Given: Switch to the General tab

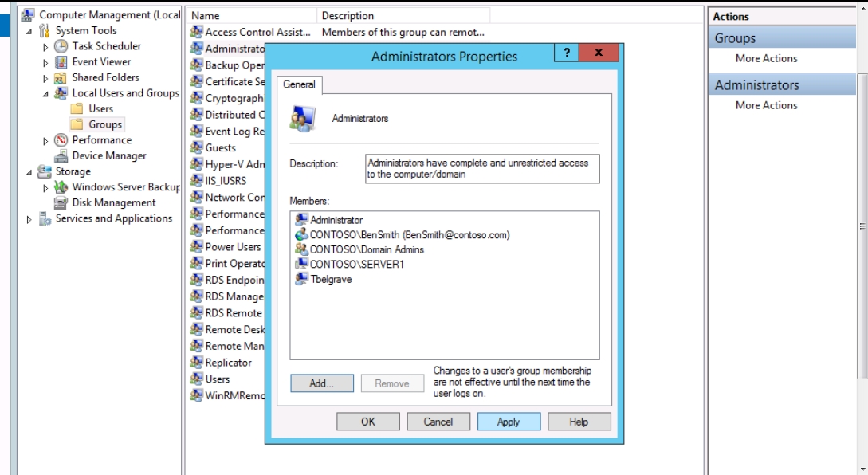Looking at the screenshot, I should pos(299,84).
